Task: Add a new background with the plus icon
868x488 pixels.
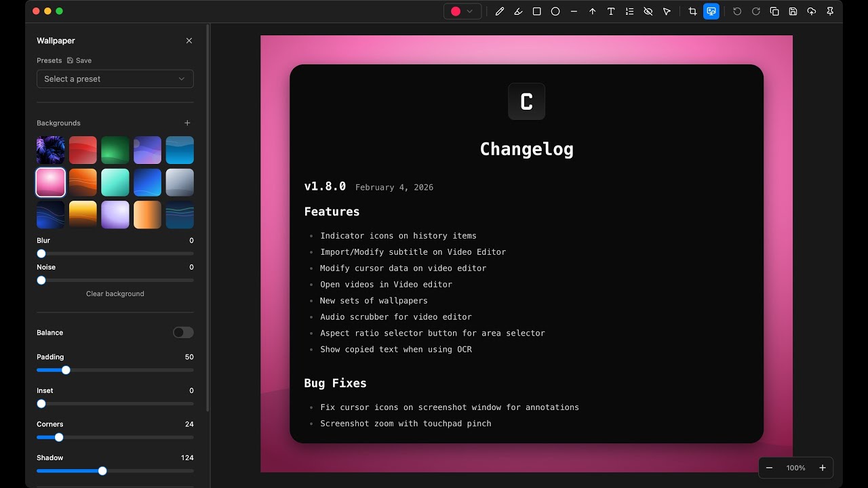Action: click(x=187, y=123)
